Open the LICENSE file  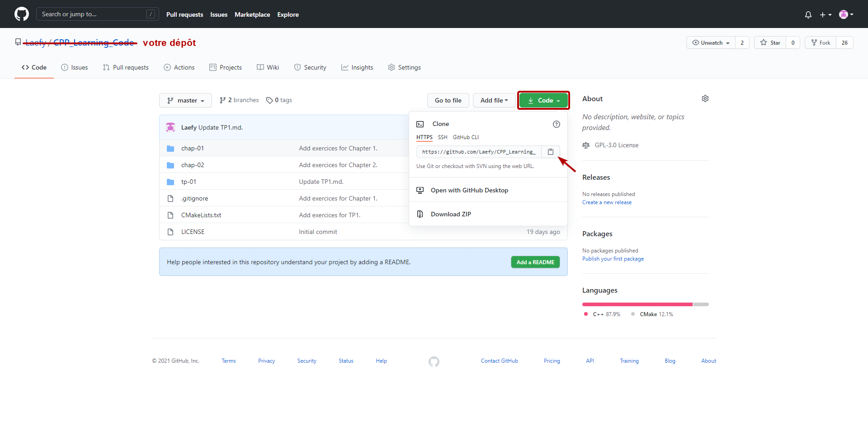[x=193, y=232]
